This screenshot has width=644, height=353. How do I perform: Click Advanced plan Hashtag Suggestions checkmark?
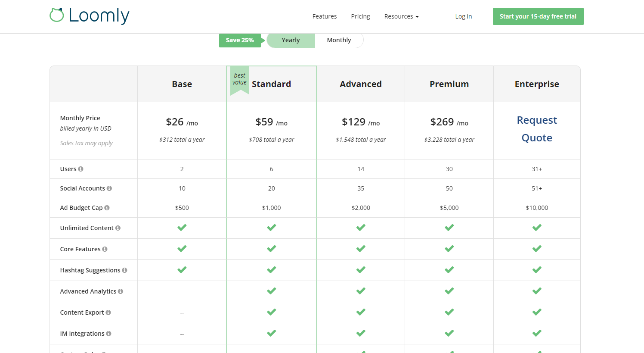tap(361, 270)
